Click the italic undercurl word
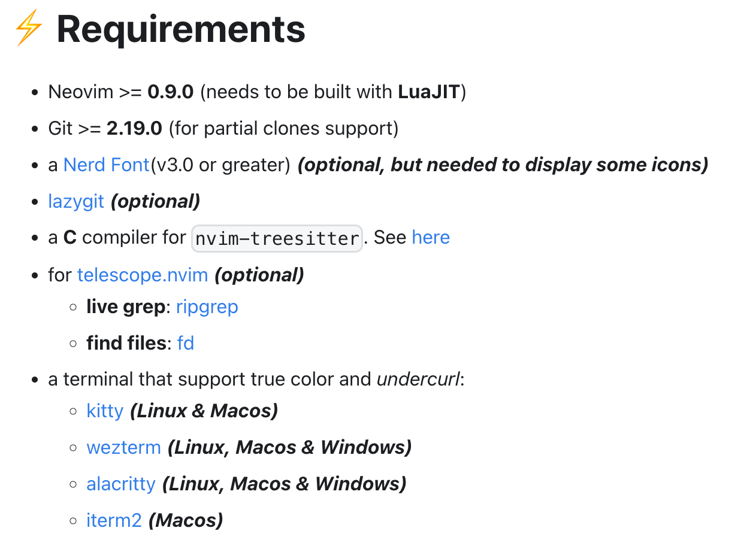756x546 pixels. click(418, 380)
